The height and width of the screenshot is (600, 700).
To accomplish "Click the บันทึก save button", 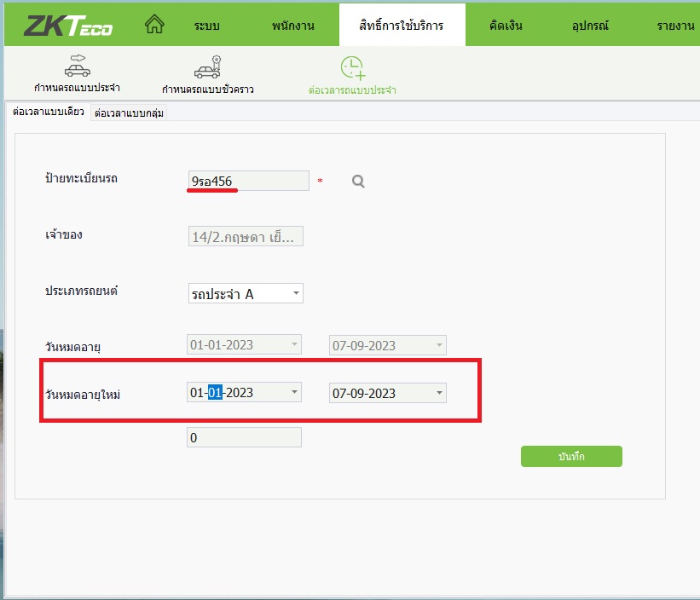I will coord(571,456).
